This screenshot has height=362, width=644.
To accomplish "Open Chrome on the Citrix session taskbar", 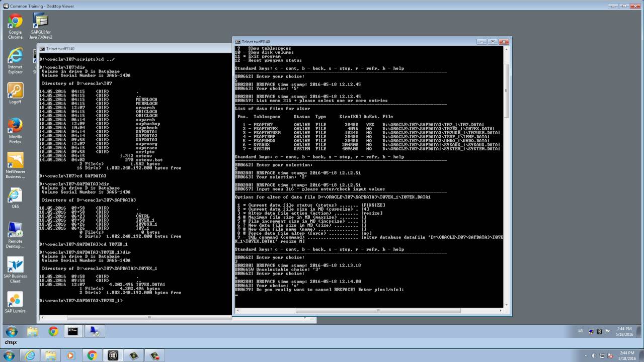I will pos(53,331).
